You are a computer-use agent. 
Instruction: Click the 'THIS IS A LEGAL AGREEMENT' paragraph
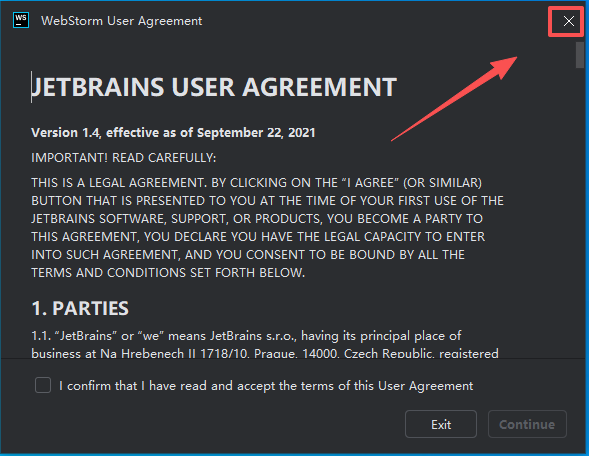pyautogui.click(x=267, y=228)
